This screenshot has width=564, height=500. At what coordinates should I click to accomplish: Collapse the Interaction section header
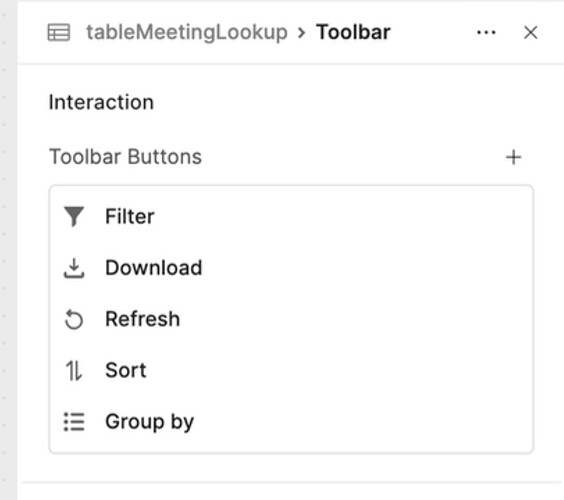101,102
